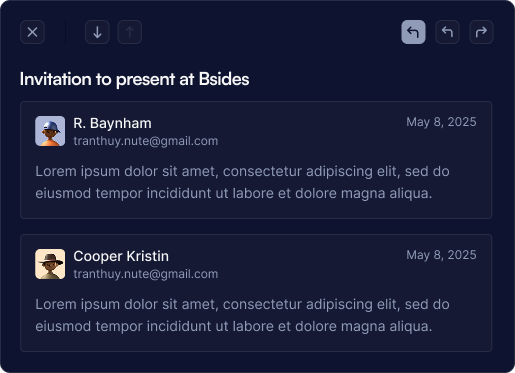Viewport: 515px width, 373px height.
Task: Expand the first message card from R. Baynham
Action: (256, 160)
